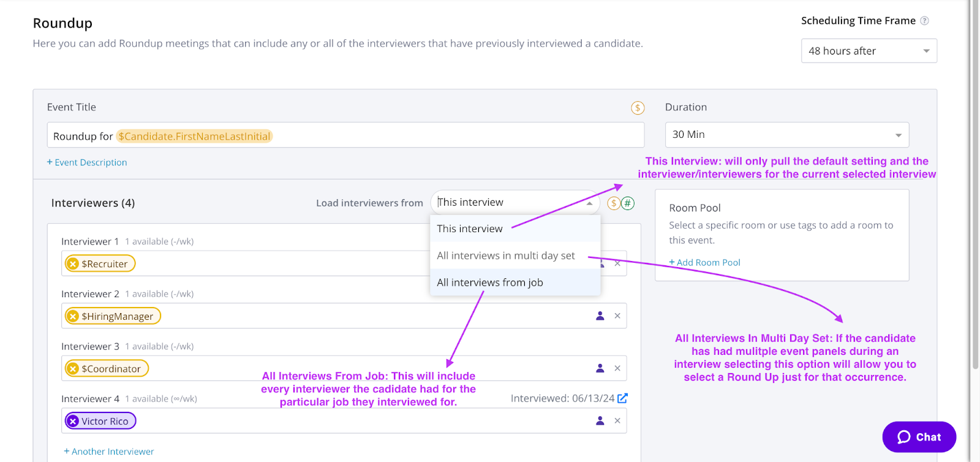Image resolution: width=980 pixels, height=462 pixels.
Task: Collapse the Load interviewers from dropdown
Action: tap(589, 203)
